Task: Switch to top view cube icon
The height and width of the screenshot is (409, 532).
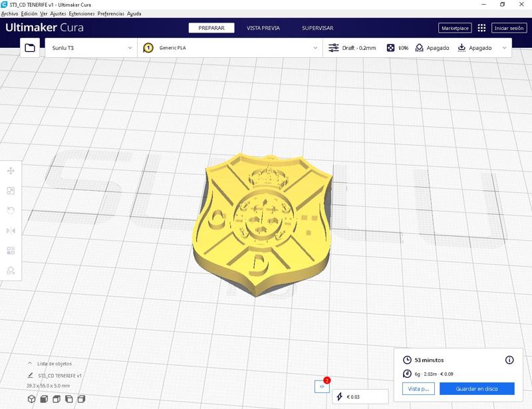Action: [x=57, y=399]
